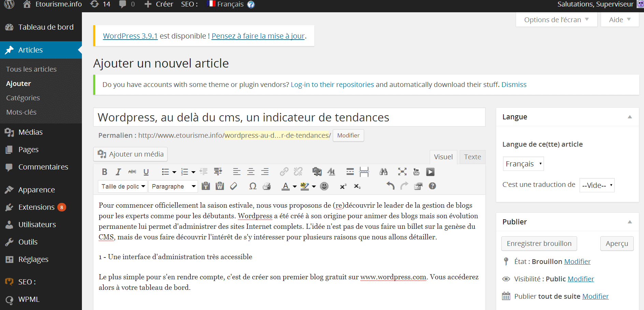Viewport: 644px width, 310px height.
Task: Open the editor help question mark
Action: tap(432, 186)
